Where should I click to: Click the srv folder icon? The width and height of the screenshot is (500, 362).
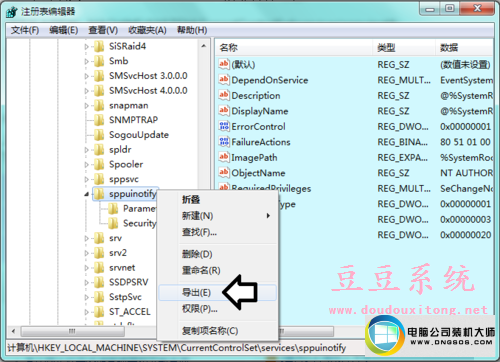click(x=99, y=238)
